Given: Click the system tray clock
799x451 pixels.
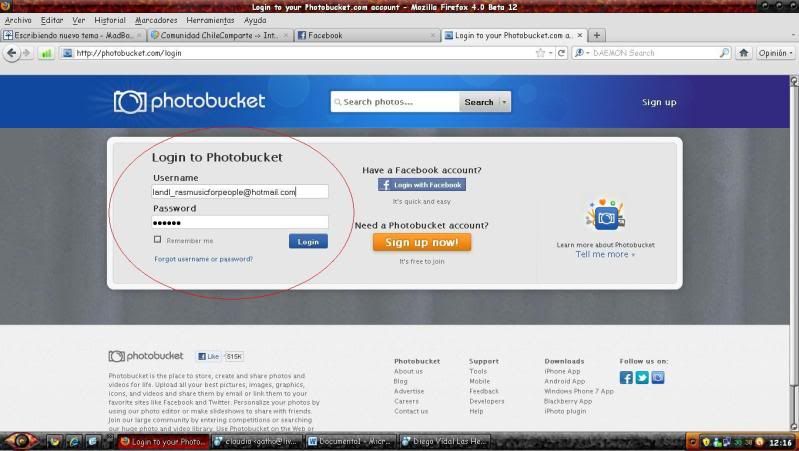Looking at the screenshot, I should click(x=780, y=442).
